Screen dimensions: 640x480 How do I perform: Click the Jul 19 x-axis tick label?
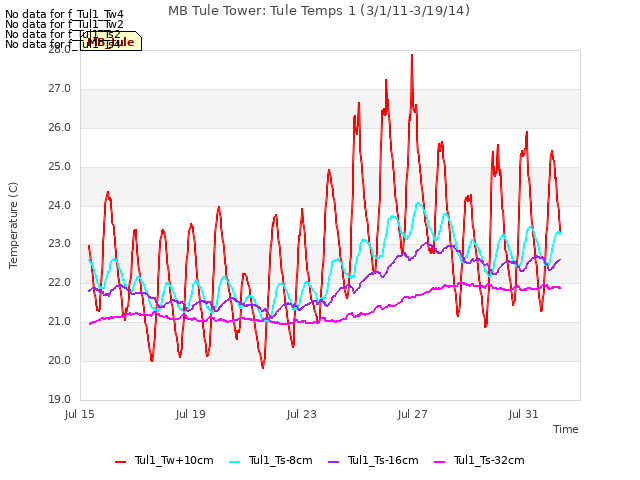(x=191, y=414)
